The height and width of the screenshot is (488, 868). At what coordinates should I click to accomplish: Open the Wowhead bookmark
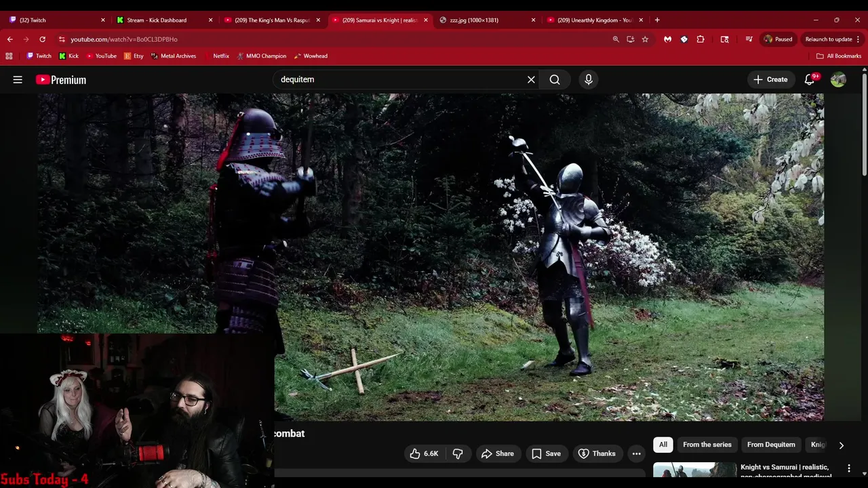(x=311, y=56)
